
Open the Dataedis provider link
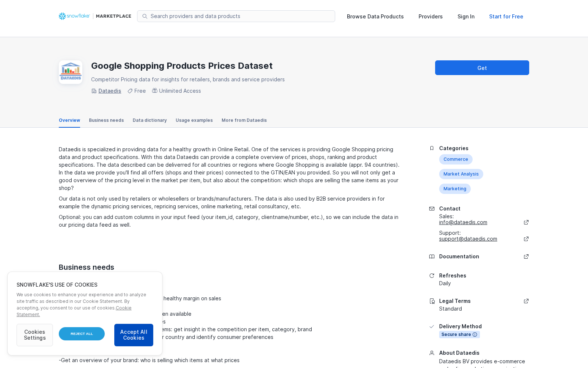click(110, 91)
